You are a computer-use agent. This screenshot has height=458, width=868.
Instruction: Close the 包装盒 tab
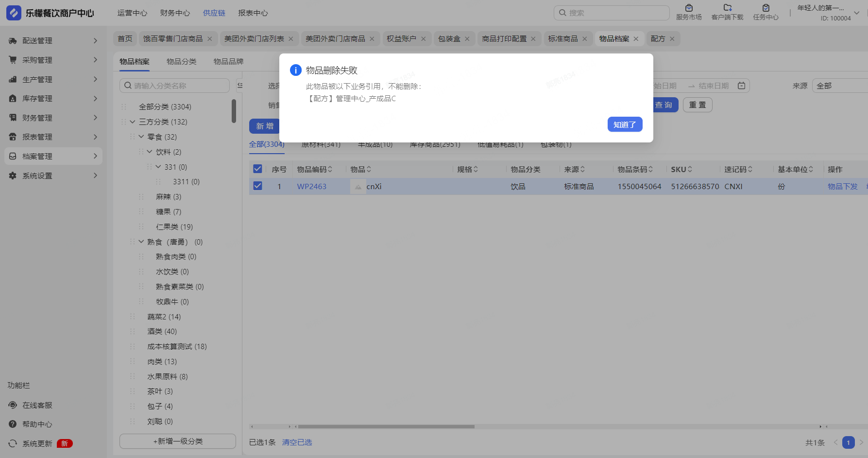[x=467, y=39]
